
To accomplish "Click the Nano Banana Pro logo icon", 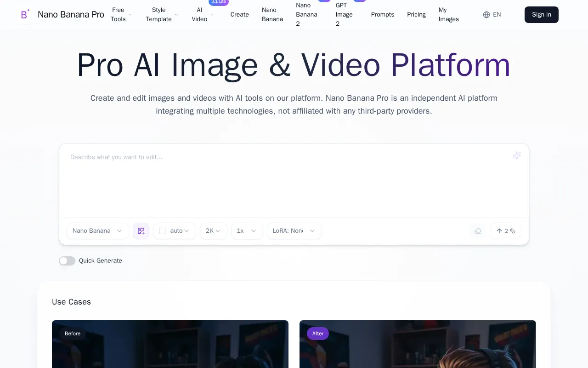I will pos(24,15).
